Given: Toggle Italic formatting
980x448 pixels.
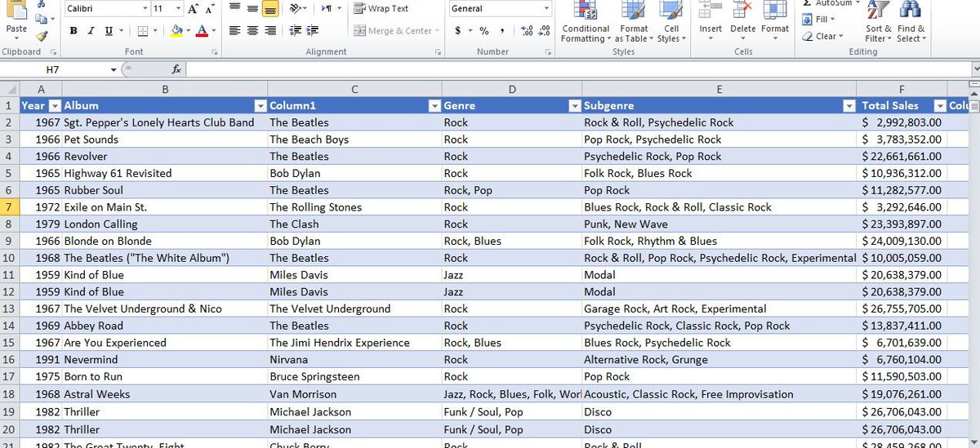Looking at the screenshot, I should point(91,31).
